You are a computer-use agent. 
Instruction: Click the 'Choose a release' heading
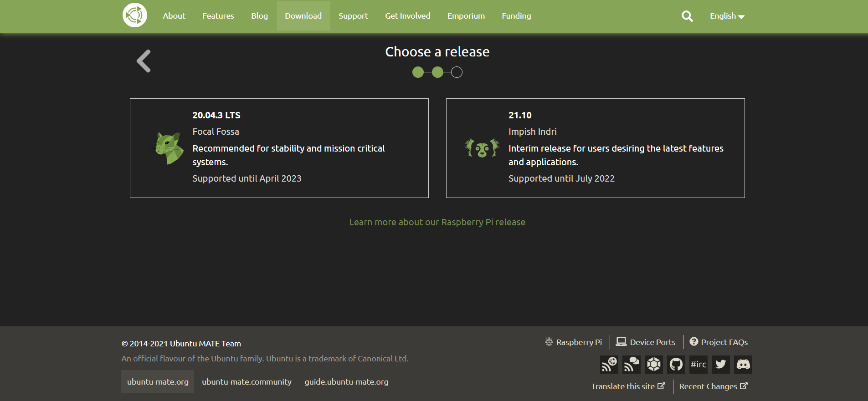click(437, 52)
